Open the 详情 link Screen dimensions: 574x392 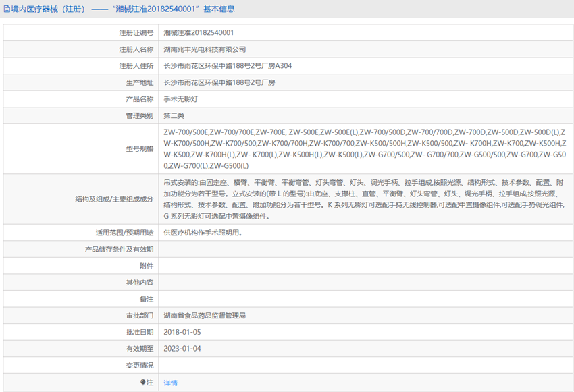[x=170, y=383]
